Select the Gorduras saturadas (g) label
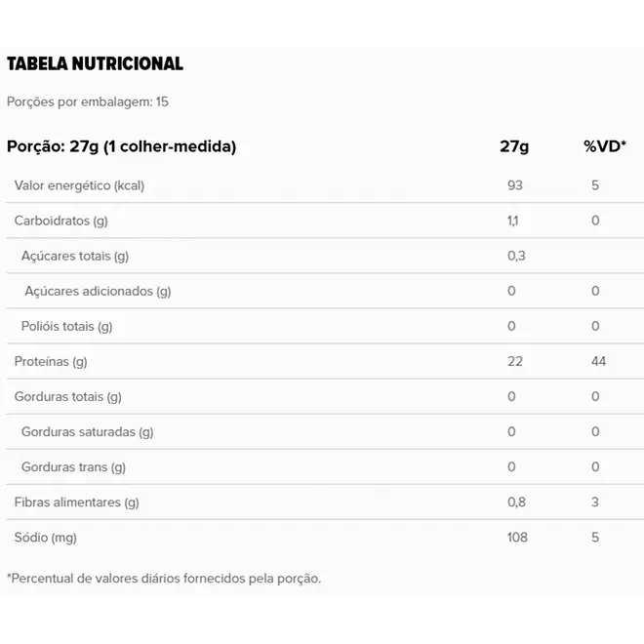 [87, 432]
